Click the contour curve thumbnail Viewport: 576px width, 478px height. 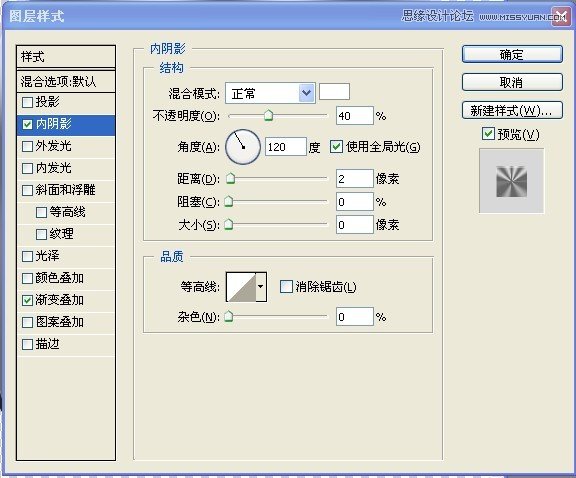pyautogui.click(x=241, y=287)
